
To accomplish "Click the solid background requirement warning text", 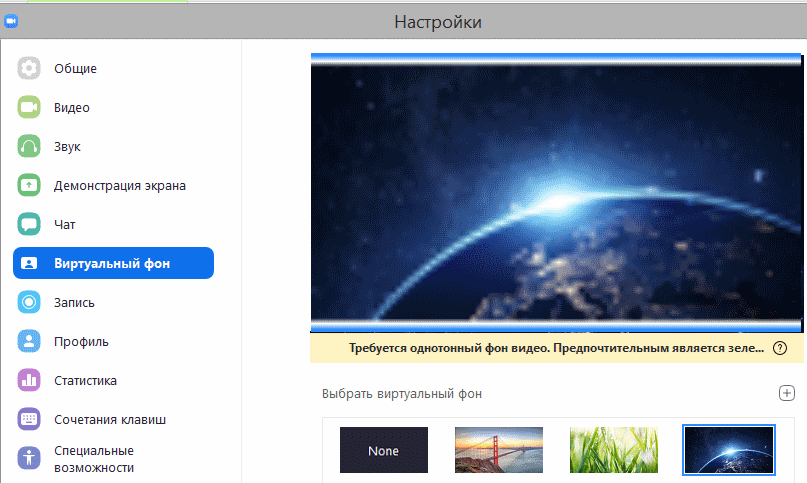I will coord(556,348).
